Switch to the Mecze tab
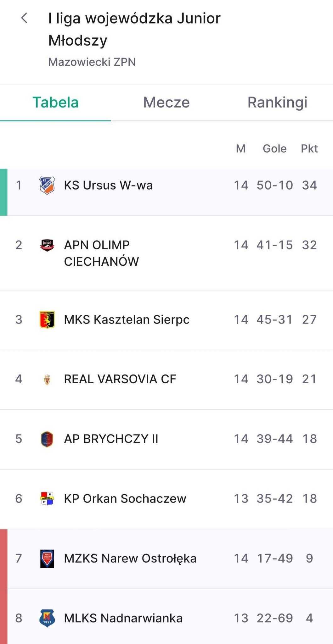The image size is (333, 644). 166,103
